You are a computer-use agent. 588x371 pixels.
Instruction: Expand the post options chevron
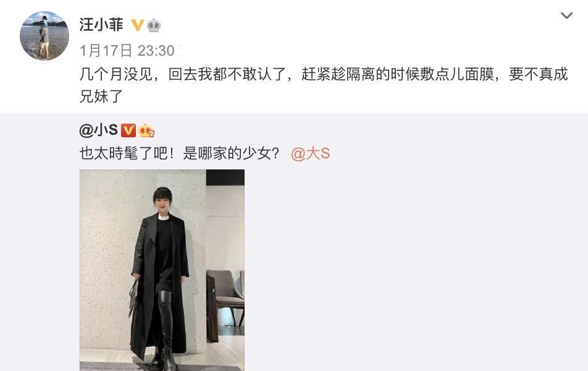coord(566,15)
